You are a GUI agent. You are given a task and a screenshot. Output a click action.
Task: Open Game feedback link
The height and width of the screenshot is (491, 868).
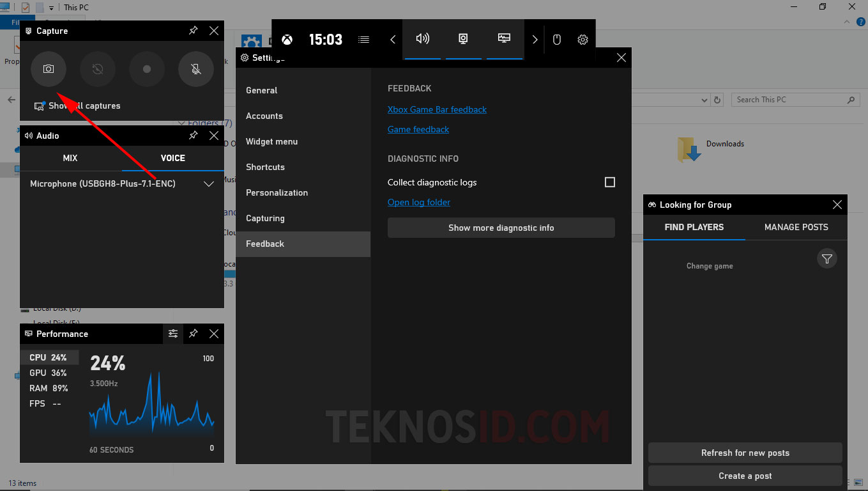[418, 129]
